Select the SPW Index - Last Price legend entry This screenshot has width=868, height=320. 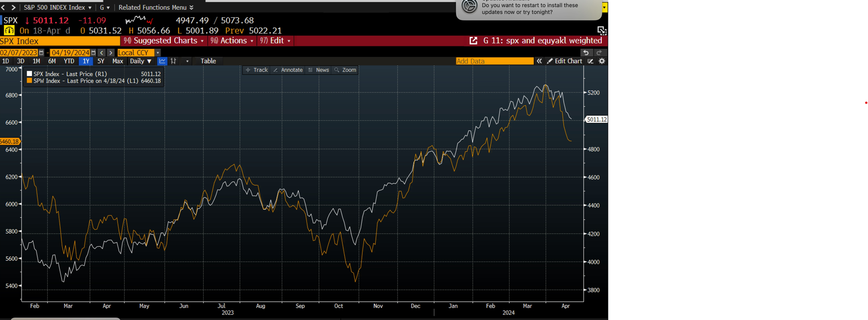coord(94,81)
